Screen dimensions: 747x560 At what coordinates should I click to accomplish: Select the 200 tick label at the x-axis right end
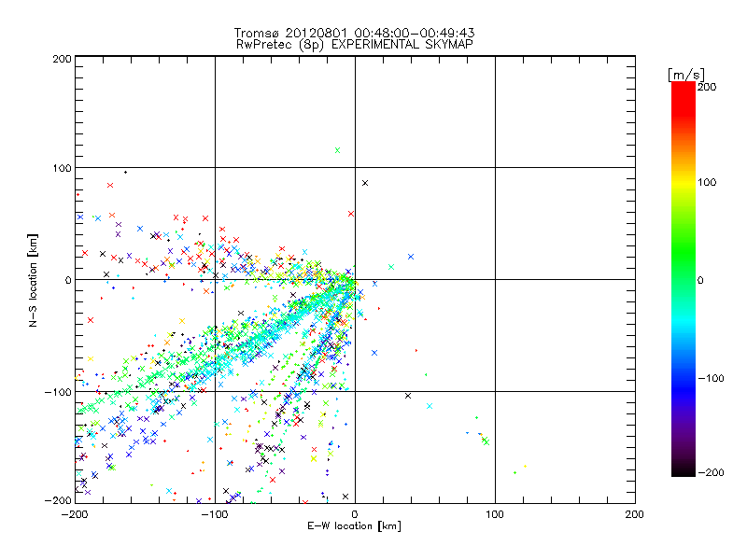click(x=634, y=513)
